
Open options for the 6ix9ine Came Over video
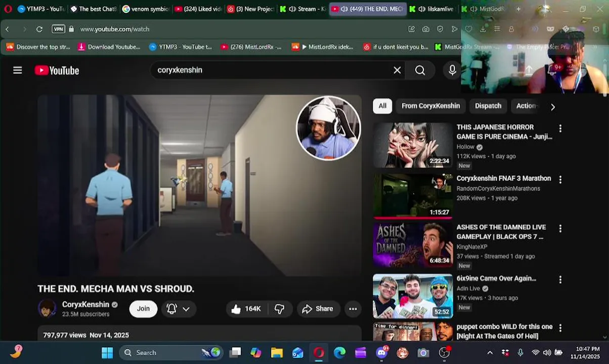coord(560,280)
